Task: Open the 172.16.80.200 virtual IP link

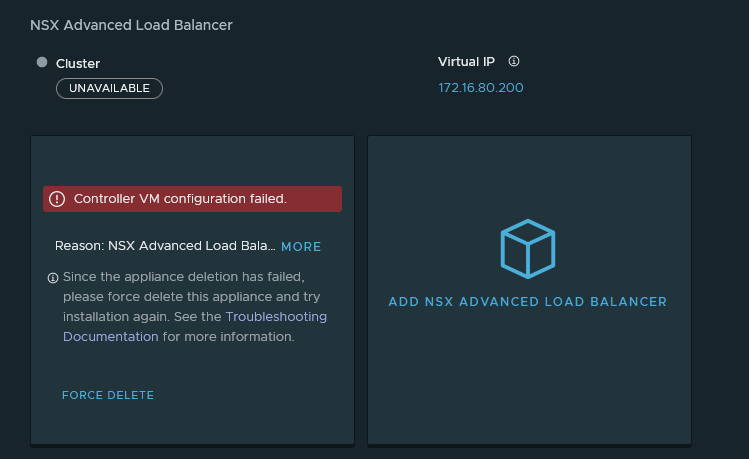Action: (481, 88)
